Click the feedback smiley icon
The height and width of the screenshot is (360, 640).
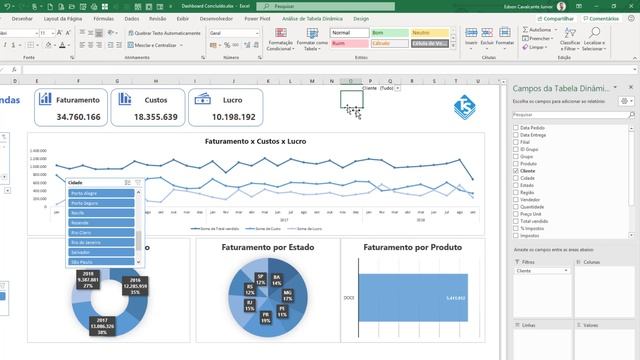[631, 18]
